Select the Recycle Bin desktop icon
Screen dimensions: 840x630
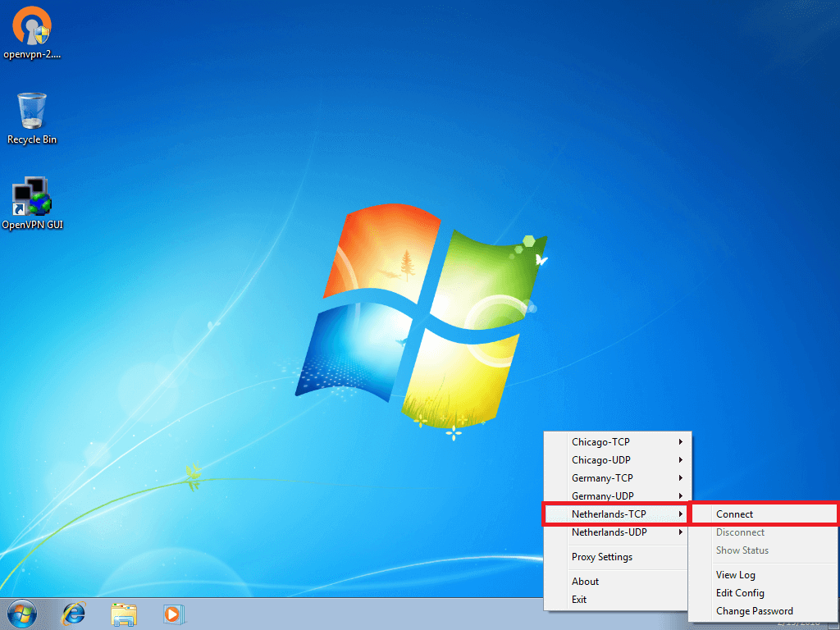point(32,118)
